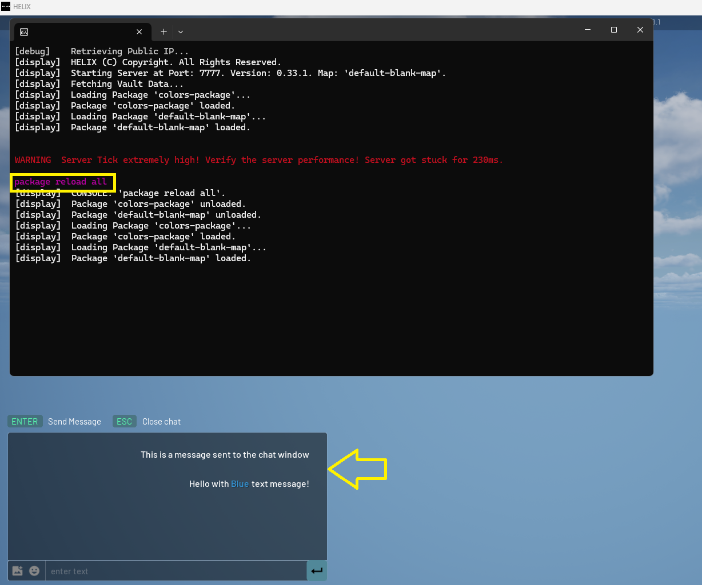Click the HELIX app icon in title bar
Screen dimensions: 702x588
[x=6, y=7]
